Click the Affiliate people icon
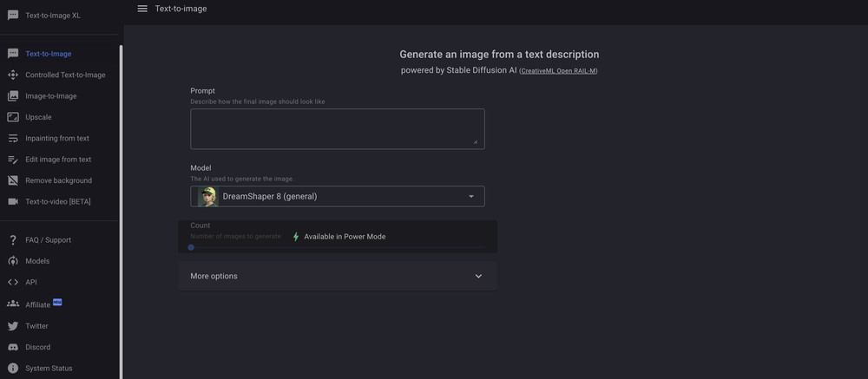Image resolution: width=868 pixels, height=379 pixels. coord(13,304)
